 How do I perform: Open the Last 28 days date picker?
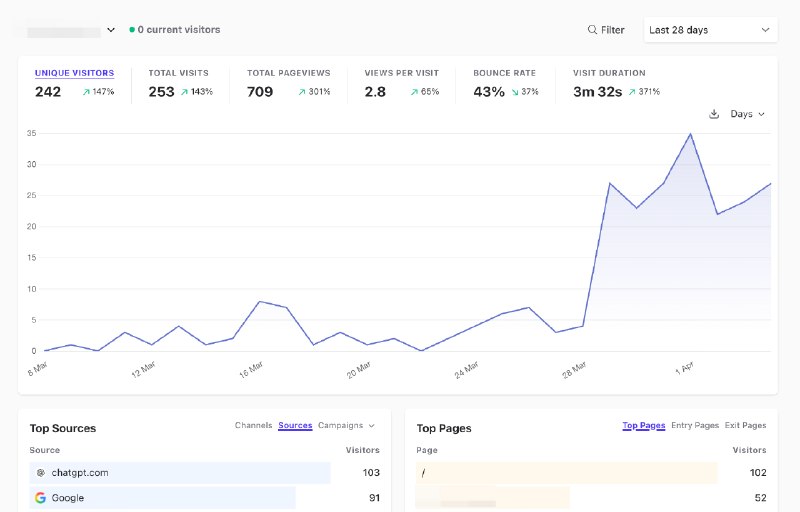pyautogui.click(x=710, y=30)
